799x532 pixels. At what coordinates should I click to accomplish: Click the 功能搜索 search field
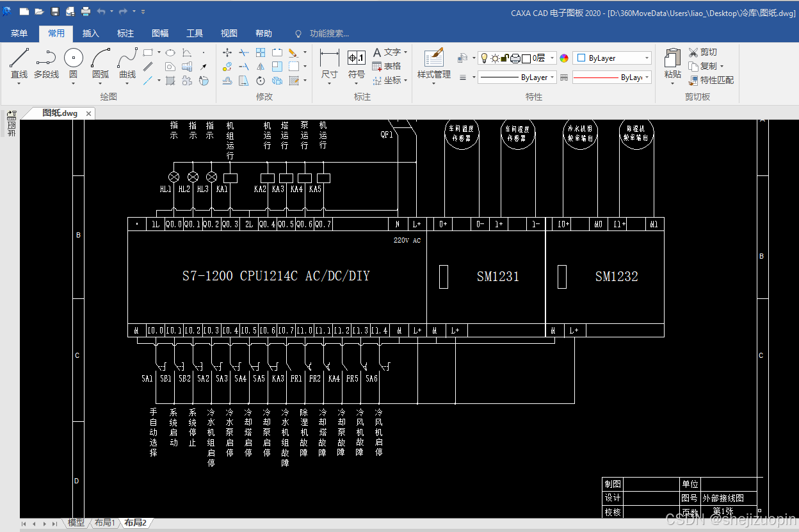coord(329,33)
